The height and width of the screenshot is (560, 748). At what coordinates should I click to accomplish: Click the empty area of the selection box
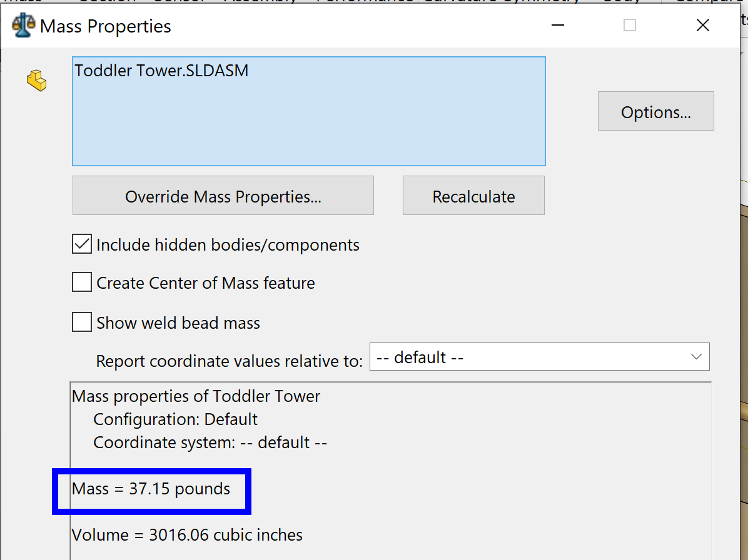[308, 125]
